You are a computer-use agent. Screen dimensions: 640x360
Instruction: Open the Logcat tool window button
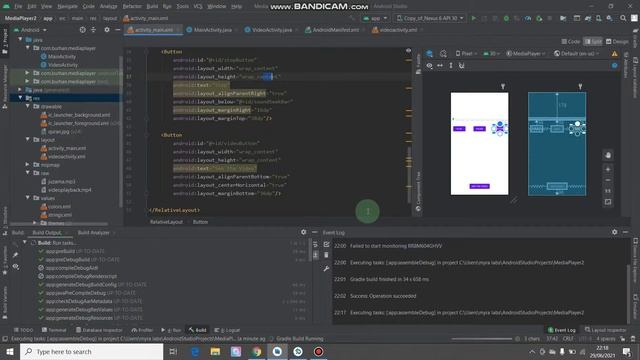(x=227, y=330)
